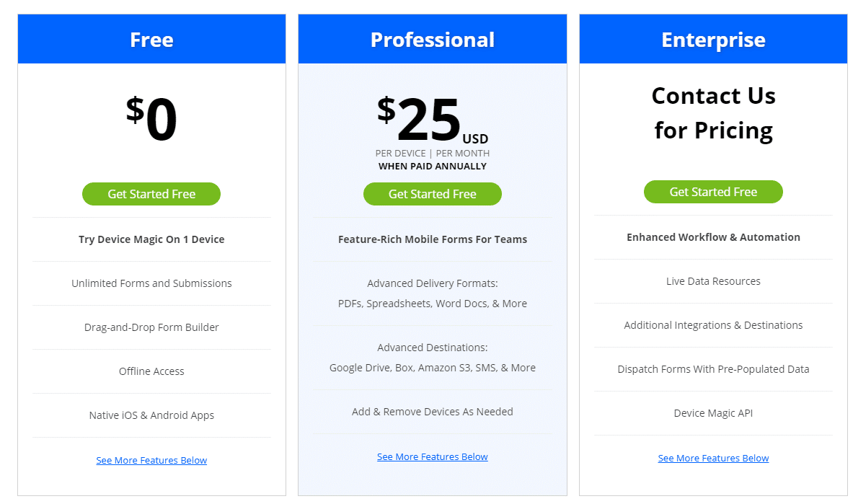853x504 pixels.
Task: Click Advanced Delivery Formats feature row
Action: [x=432, y=293]
